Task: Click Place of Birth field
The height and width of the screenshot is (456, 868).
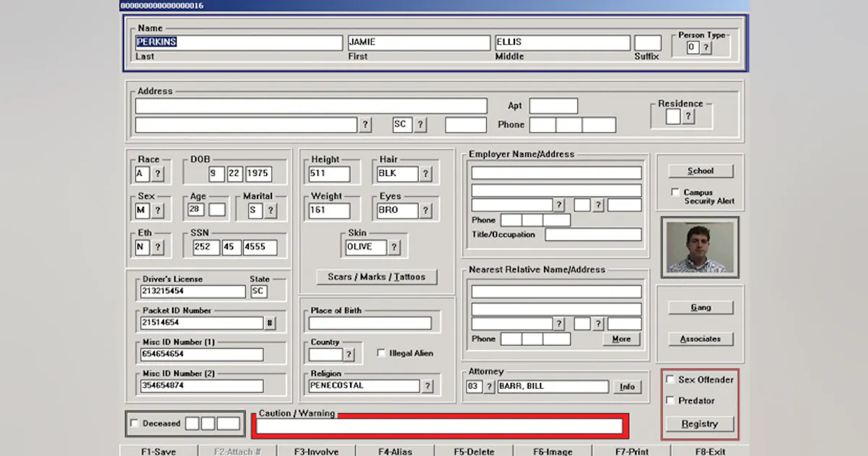Action: coord(370,323)
